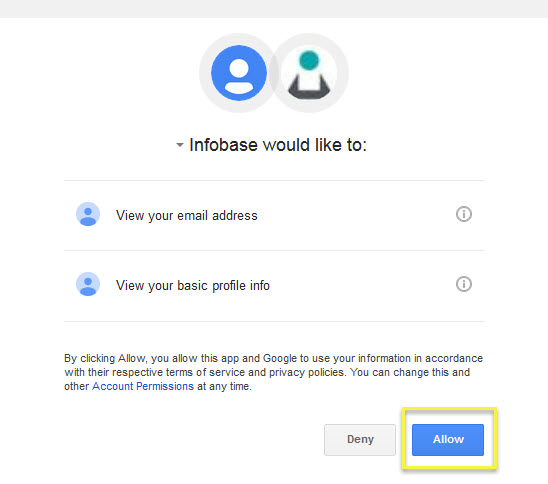
Task: Open info icon for email address permission
Action: coord(464,214)
